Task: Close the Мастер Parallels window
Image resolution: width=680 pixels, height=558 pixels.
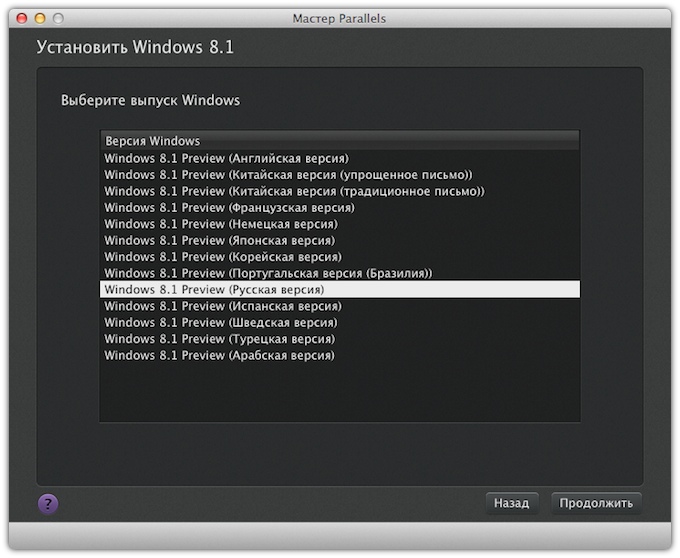Action: (x=22, y=18)
